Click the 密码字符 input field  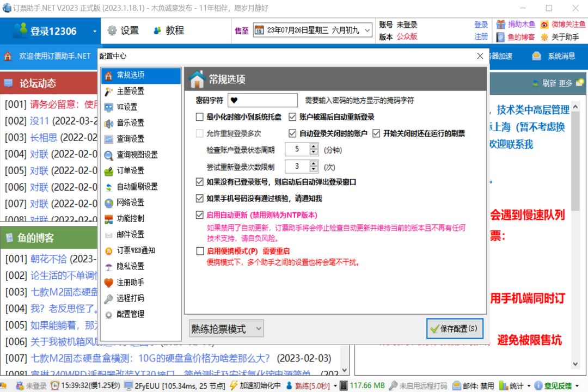coord(262,101)
